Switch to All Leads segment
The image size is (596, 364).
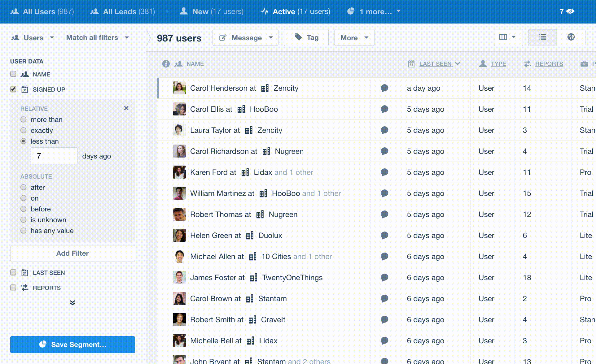coord(123,11)
